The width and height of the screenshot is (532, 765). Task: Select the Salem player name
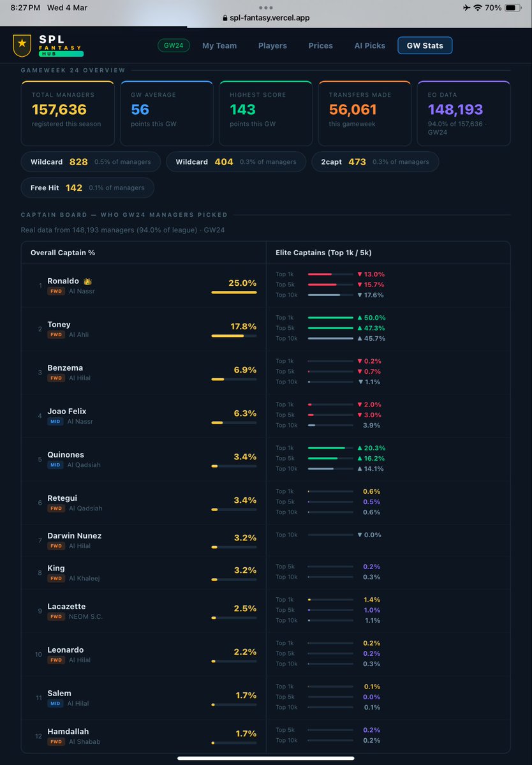(59, 694)
